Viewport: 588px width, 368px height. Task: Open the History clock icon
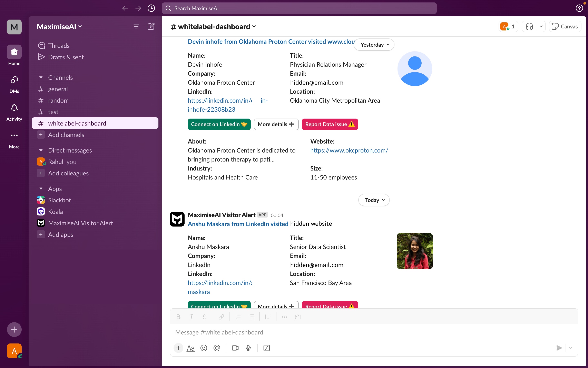151,8
